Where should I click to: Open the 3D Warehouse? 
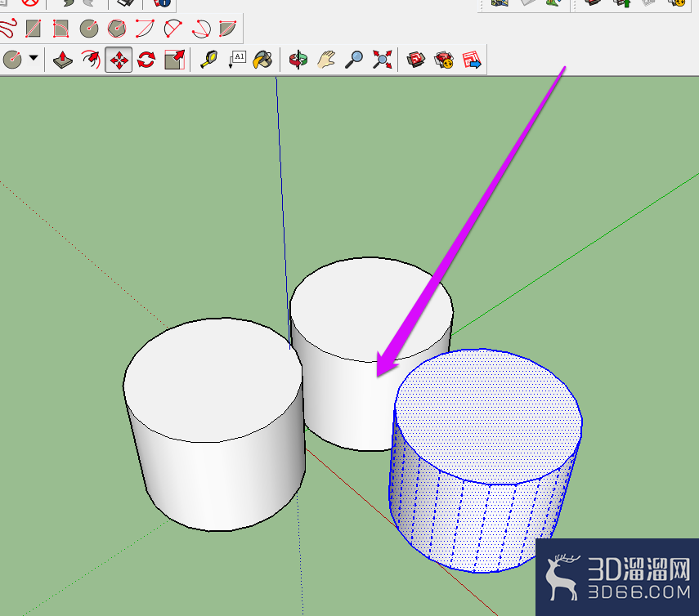click(416, 60)
